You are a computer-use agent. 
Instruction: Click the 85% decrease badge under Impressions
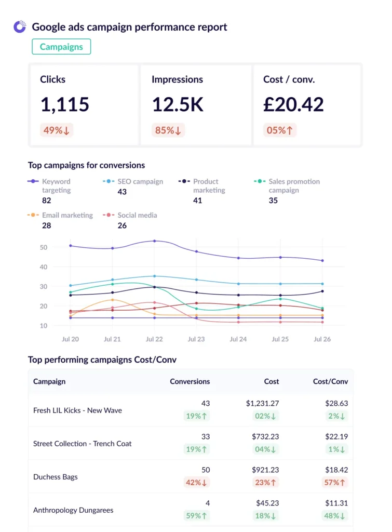[x=168, y=130]
